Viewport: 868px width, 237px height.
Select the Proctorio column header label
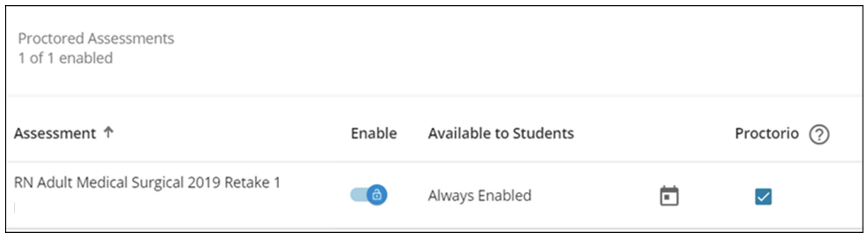767,133
